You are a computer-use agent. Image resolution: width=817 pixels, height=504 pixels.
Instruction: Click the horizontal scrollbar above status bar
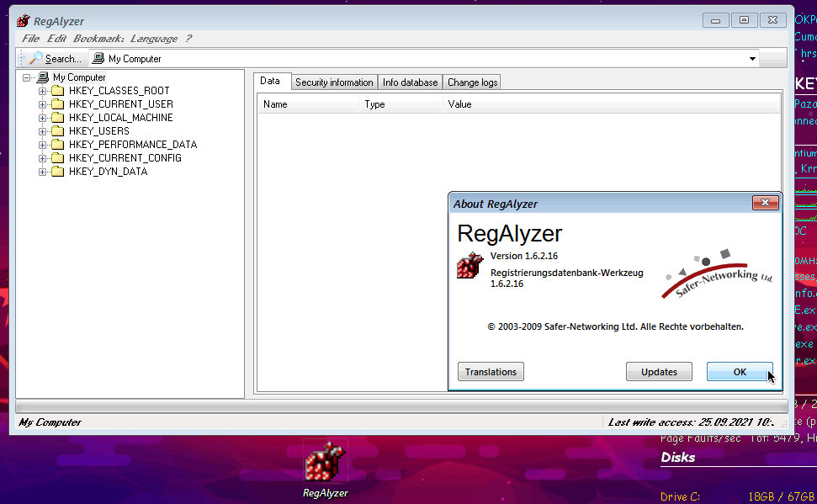(x=401, y=406)
